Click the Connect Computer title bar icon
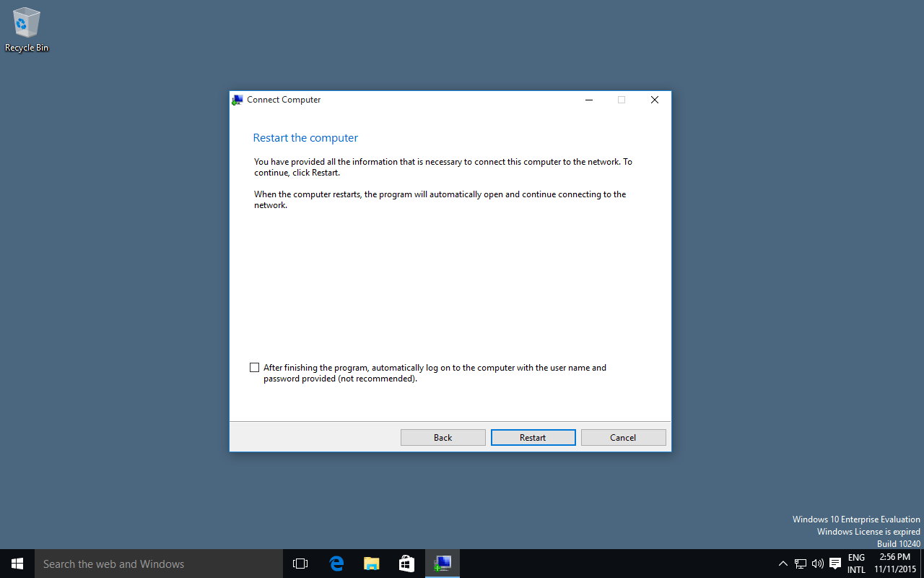This screenshot has width=924, height=578. pyautogui.click(x=237, y=100)
